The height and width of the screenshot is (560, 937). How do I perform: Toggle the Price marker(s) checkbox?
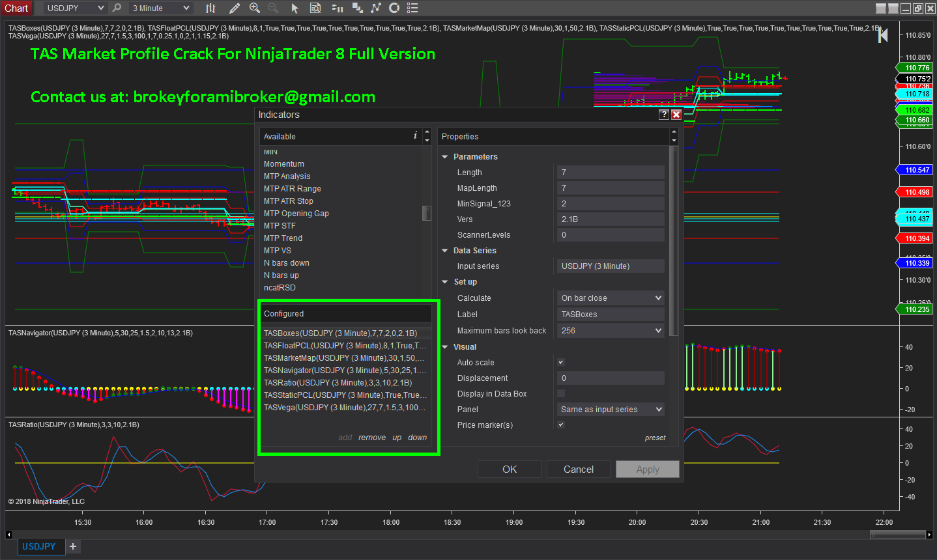(561, 425)
